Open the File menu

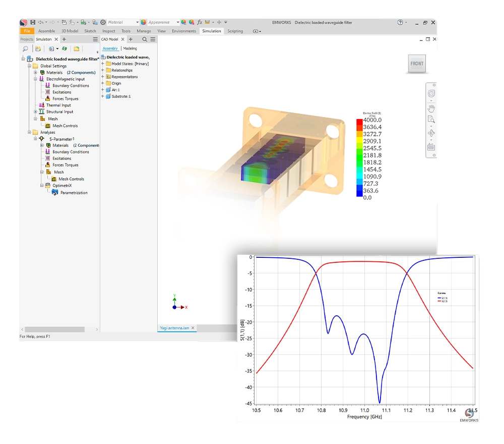[x=27, y=31]
